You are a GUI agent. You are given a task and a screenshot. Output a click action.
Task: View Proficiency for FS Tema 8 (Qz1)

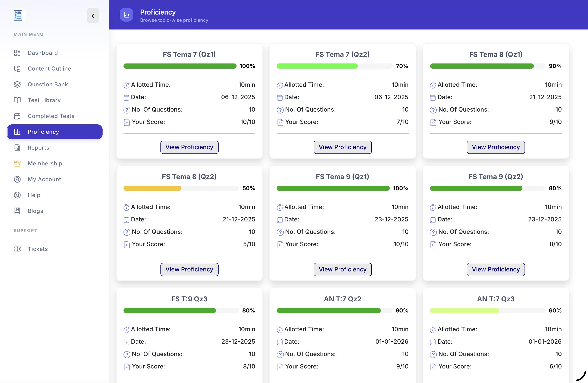(496, 147)
